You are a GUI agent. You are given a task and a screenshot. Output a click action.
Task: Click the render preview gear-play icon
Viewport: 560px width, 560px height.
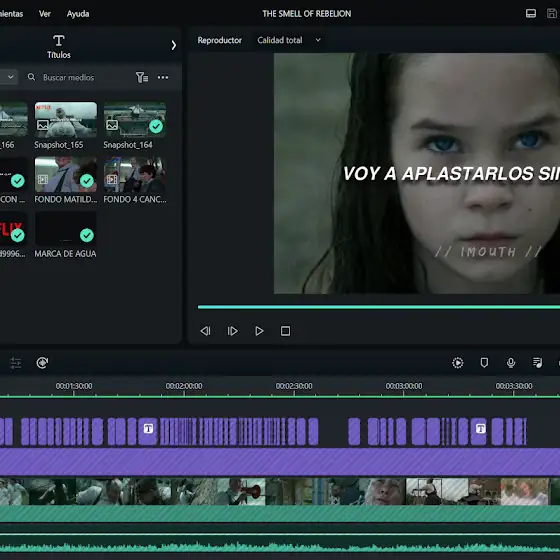(458, 363)
